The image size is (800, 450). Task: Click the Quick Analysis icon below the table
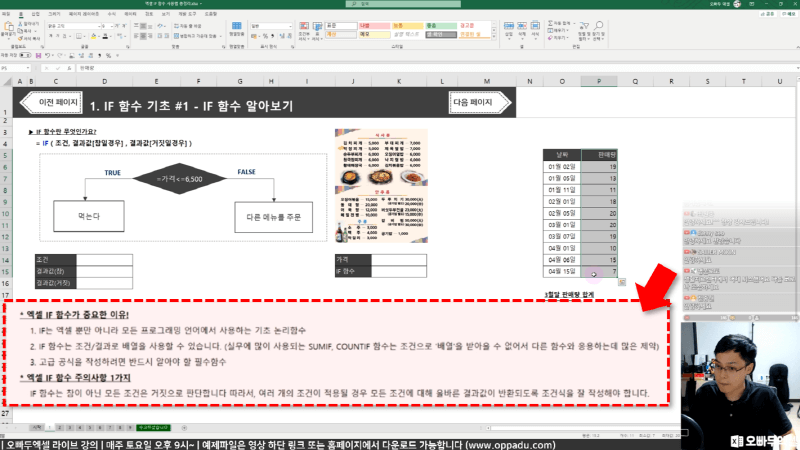point(622,282)
